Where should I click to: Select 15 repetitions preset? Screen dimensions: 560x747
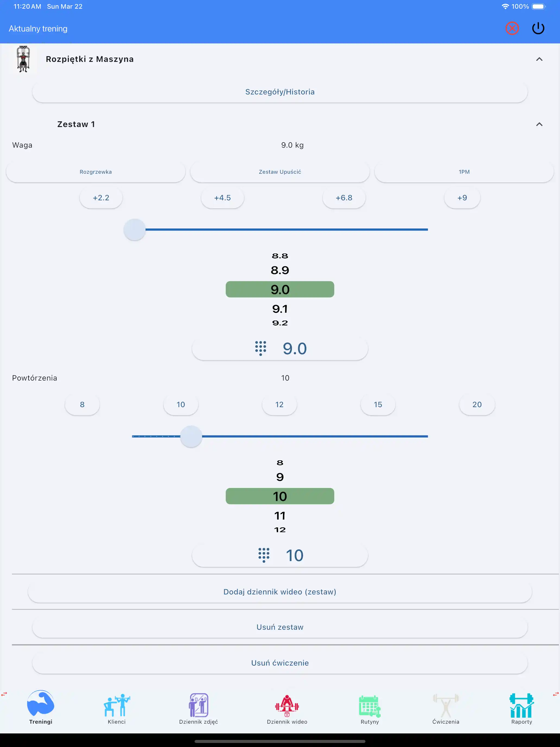[x=378, y=404]
